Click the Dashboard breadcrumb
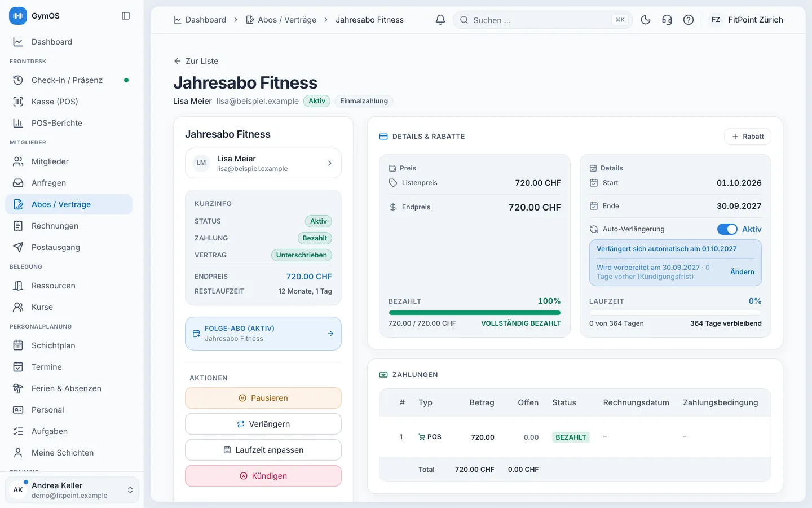This screenshot has width=812, height=508. [x=200, y=20]
